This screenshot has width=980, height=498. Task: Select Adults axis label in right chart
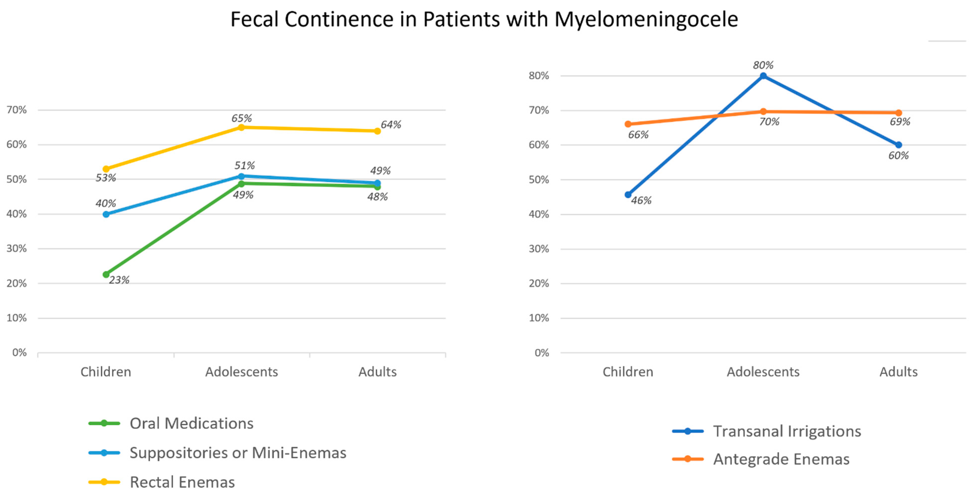click(899, 372)
